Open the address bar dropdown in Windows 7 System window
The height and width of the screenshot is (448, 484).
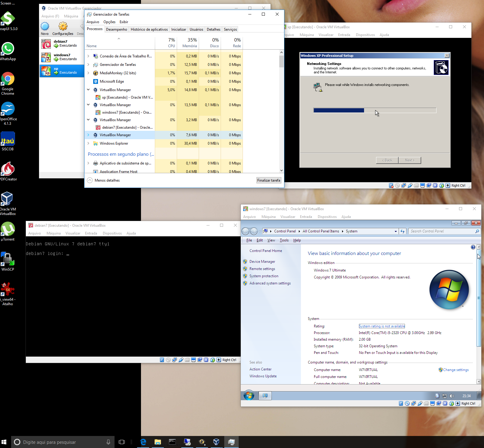tap(396, 231)
